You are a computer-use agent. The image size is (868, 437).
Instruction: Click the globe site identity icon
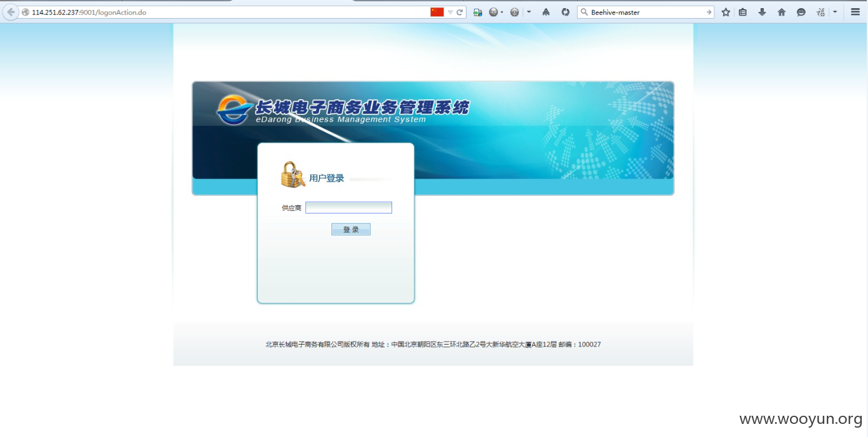(26, 12)
